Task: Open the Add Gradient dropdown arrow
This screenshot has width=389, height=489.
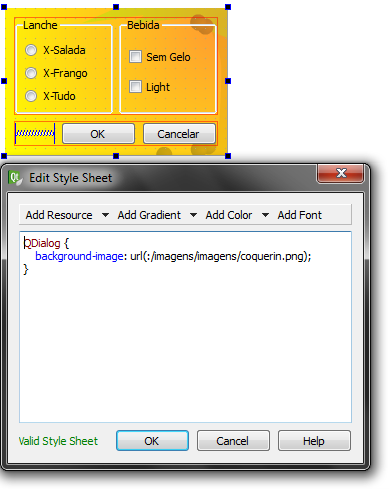Action: (193, 215)
